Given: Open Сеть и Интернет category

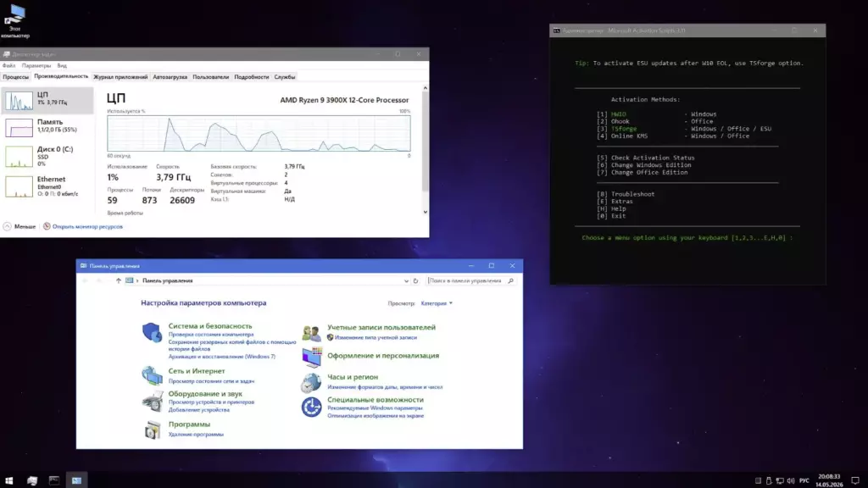Looking at the screenshot, I should (x=197, y=371).
